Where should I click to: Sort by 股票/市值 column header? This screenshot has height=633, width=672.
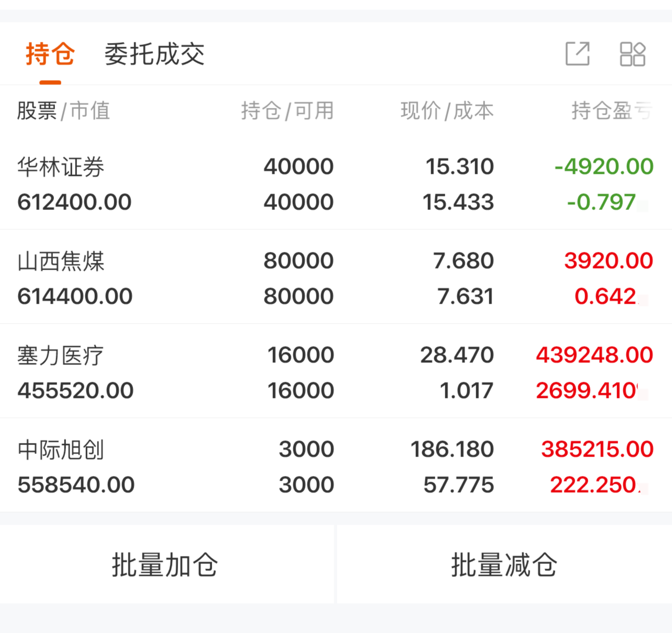tap(63, 110)
